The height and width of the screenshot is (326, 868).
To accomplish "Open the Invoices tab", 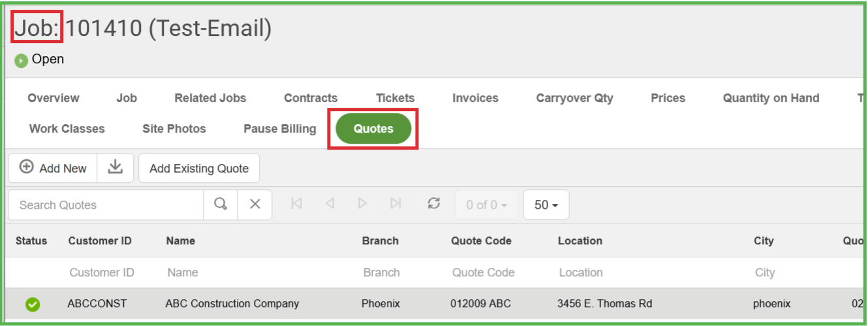I will pyautogui.click(x=475, y=98).
